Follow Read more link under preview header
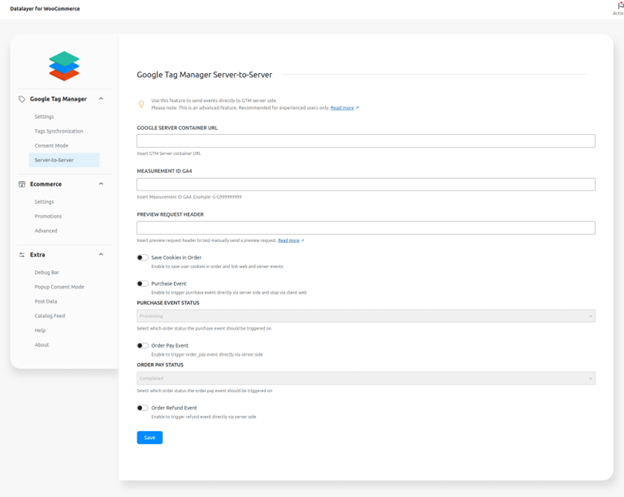The height and width of the screenshot is (497, 624). point(289,240)
